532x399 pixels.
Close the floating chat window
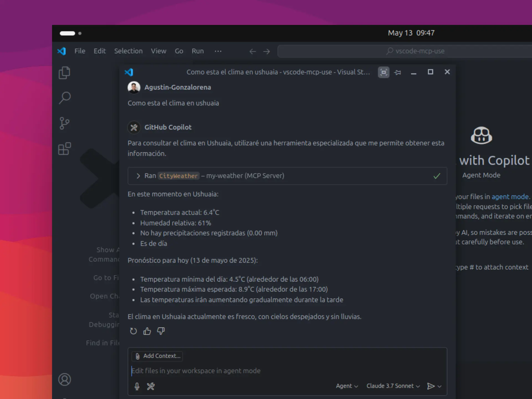click(447, 72)
